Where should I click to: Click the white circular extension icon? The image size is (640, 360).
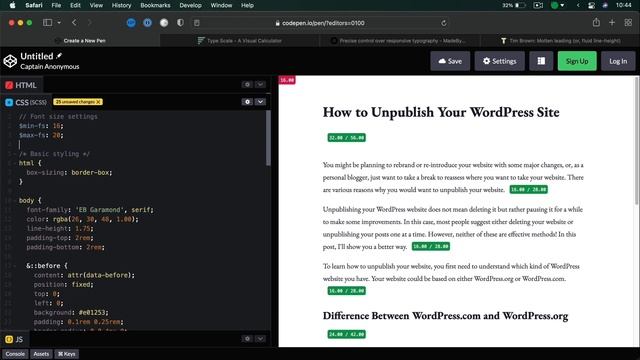tap(164, 23)
